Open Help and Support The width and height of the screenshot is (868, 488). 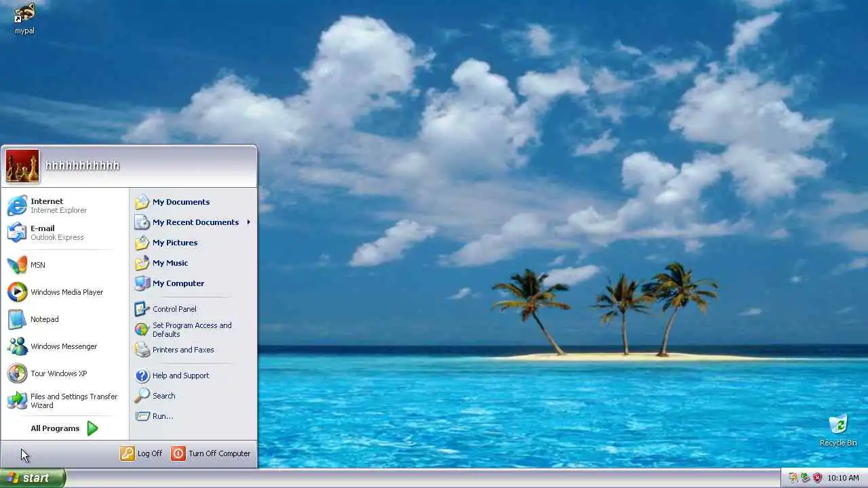(x=193, y=375)
